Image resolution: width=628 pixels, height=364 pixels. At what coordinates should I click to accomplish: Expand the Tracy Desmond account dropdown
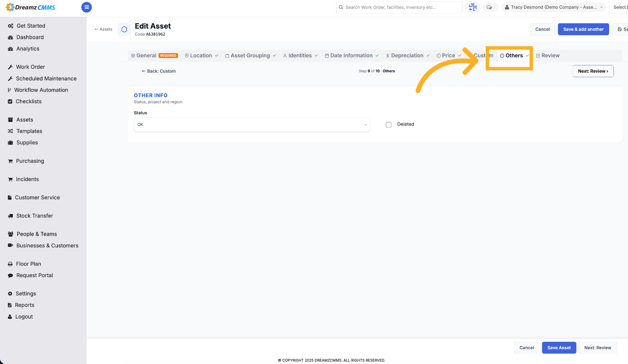[554, 7]
